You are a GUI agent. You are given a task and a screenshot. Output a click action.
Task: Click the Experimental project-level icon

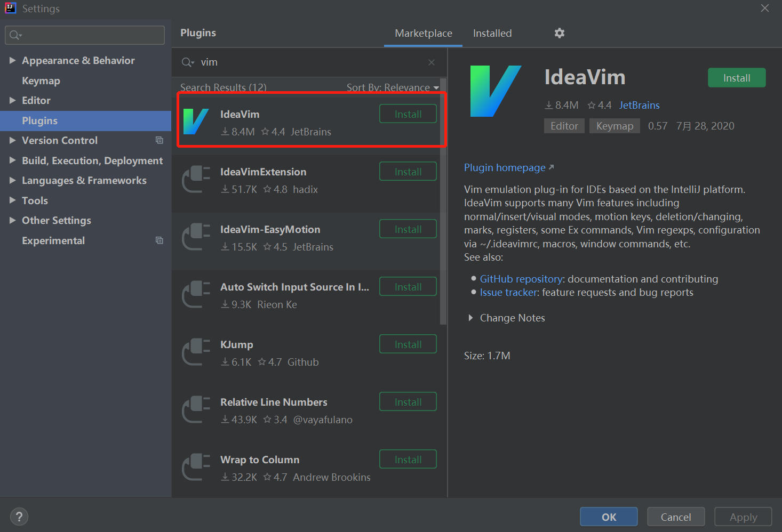pyautogui.click(x=159, y=240)
